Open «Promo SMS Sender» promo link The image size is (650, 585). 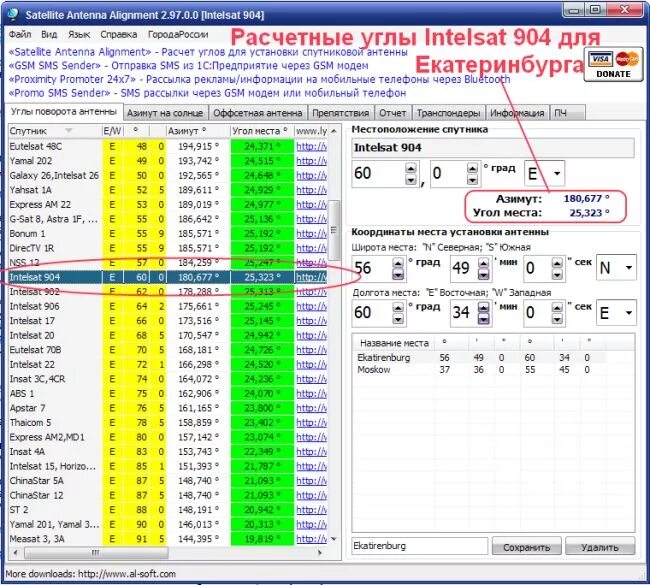tap(207, 93)
